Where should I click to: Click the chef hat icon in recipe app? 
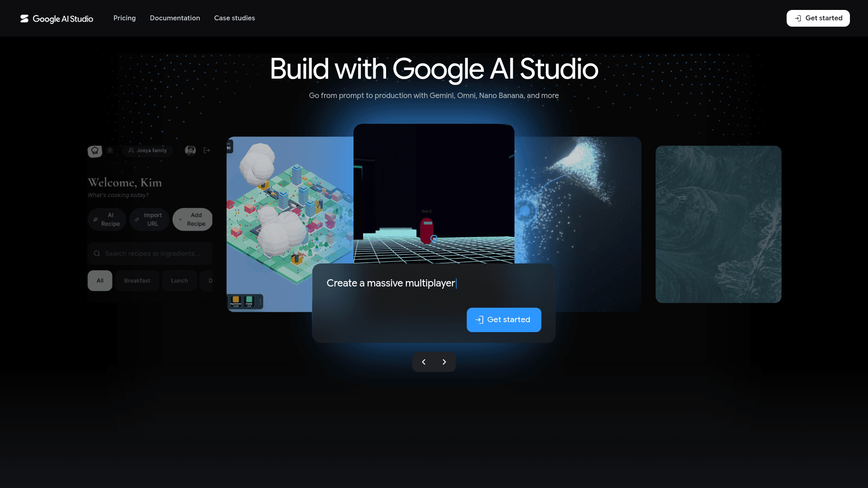pyautogui.click(x=95, y=150)
